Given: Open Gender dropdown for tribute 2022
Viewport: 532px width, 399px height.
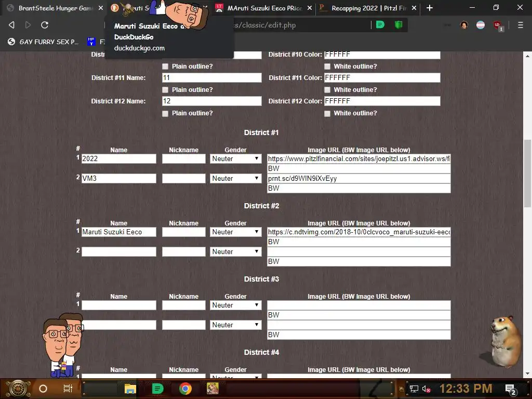Looking at the screenshot, I should (235, 159).
